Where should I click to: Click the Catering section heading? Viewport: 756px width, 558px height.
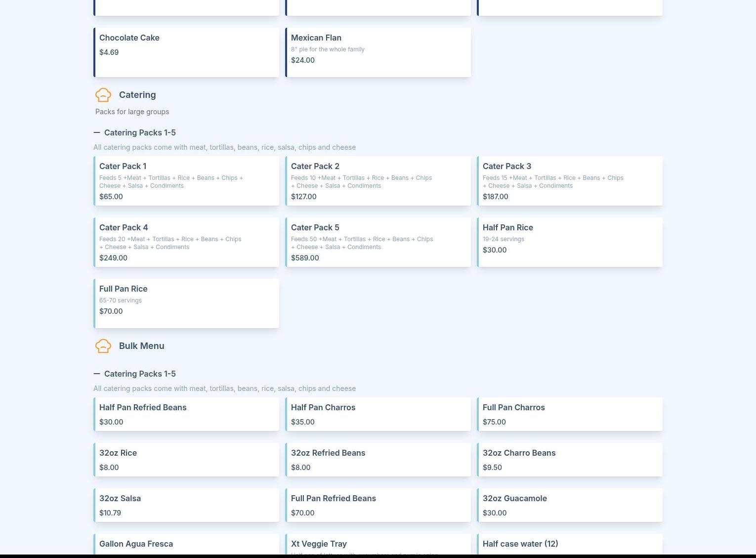point(137,95)
